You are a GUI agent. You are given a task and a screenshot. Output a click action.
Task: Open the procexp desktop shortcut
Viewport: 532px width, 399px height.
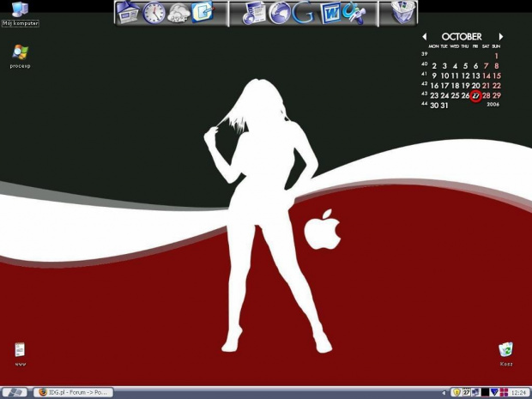20,53
